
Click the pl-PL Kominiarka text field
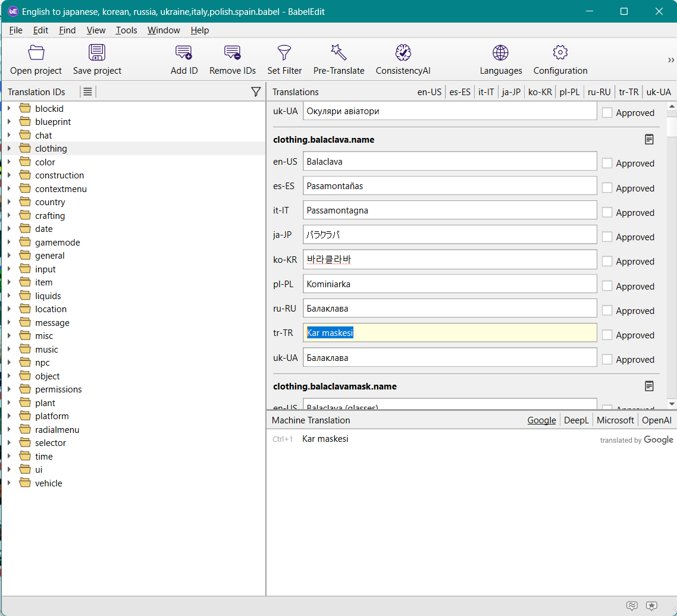[x=449, y=284]
